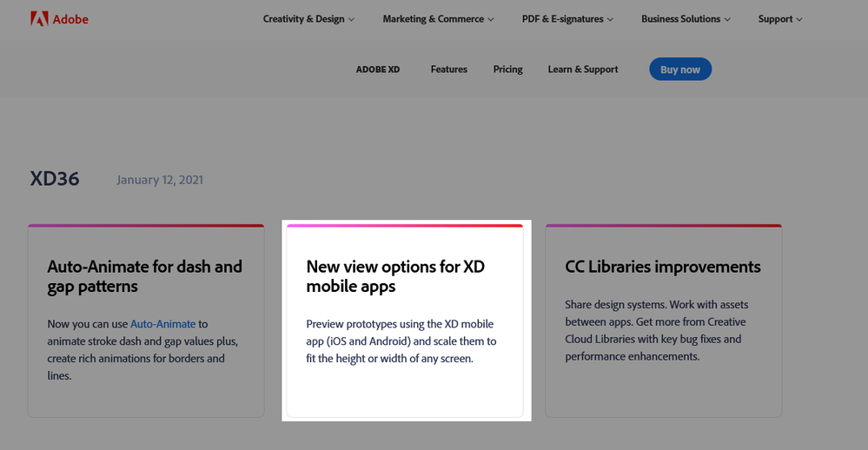Open the Adobe home link text

point(70,19)
